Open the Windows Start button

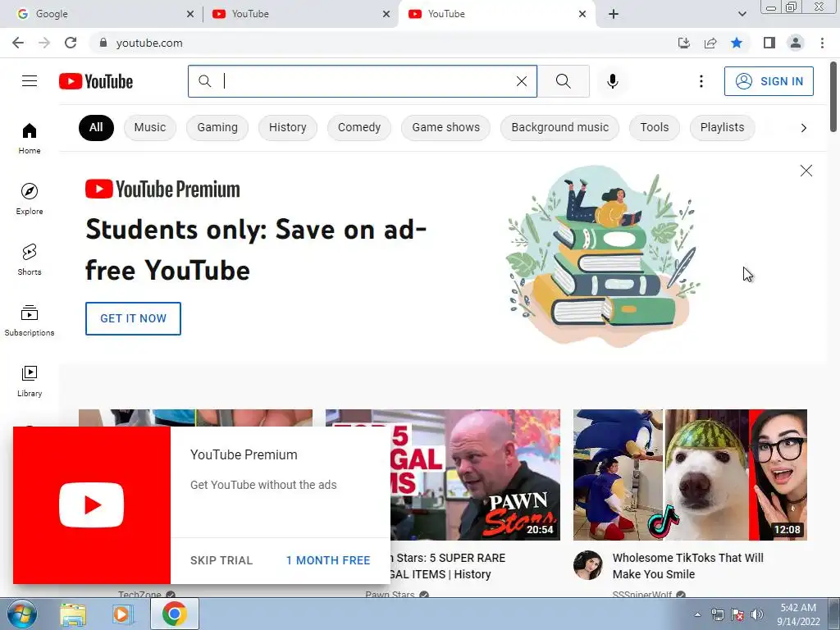[21, 614]
